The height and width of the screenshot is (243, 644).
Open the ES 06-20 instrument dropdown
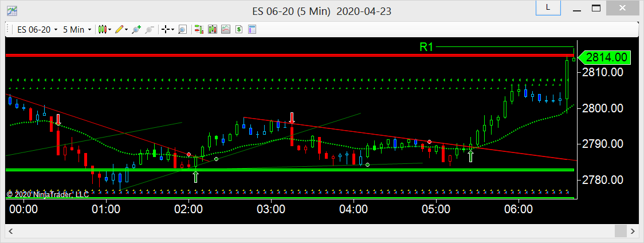point(37,30)
